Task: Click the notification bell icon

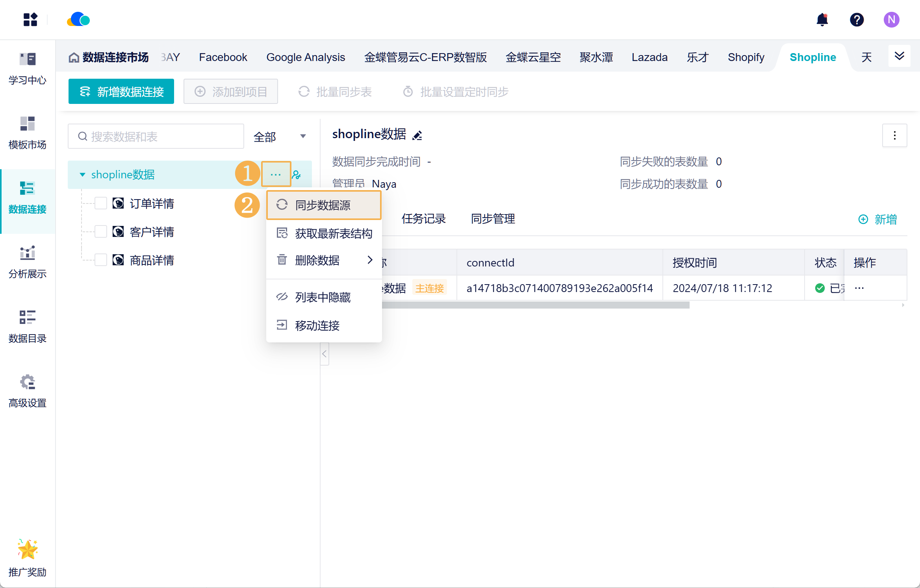Action: (822, 20)
